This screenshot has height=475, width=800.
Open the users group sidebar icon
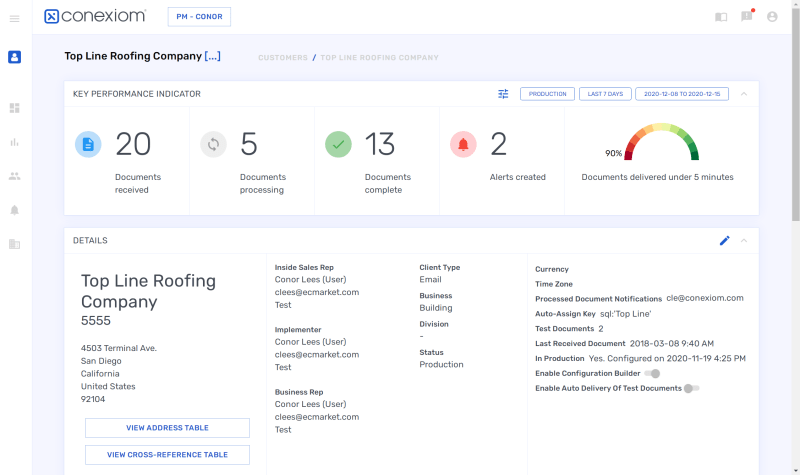(14, 177)
